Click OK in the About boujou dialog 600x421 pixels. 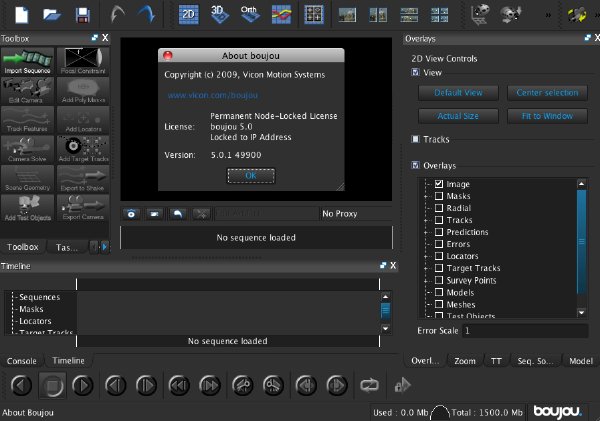pos(251,176)
